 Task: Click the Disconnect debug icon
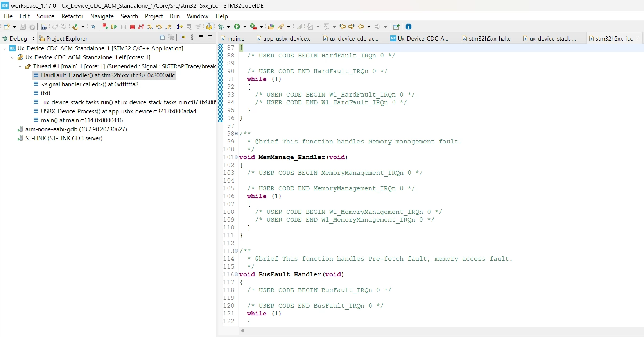tap(141, 27)
